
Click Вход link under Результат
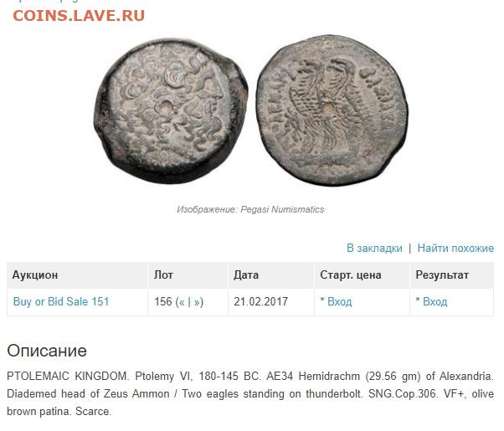tap(435, 301)
